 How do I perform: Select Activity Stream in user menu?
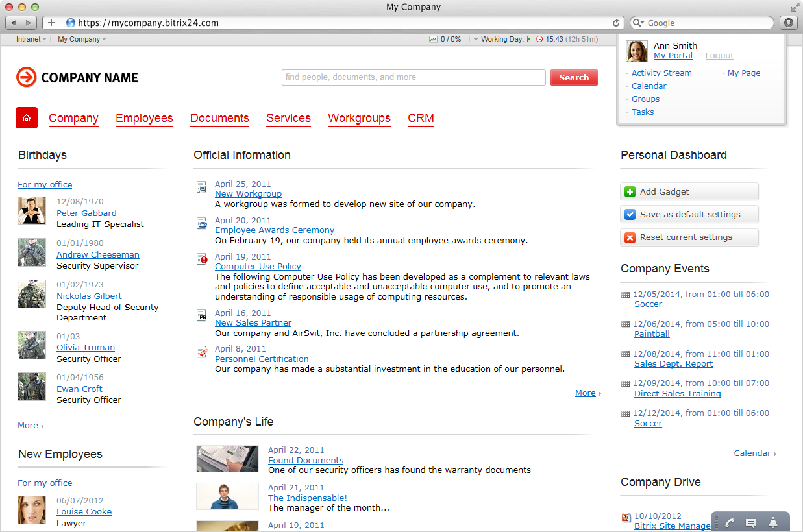click(x=661, y=73)
